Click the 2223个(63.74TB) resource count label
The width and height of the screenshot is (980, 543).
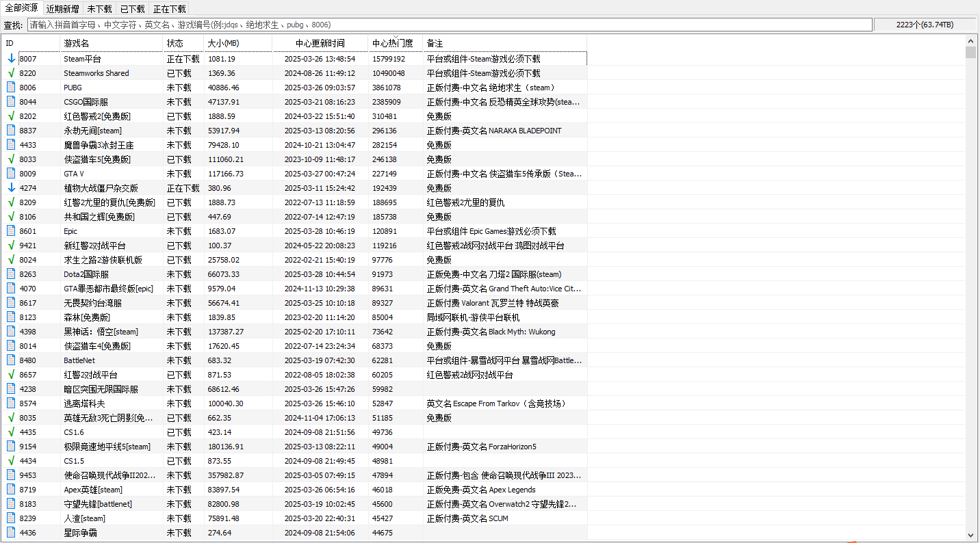click(925, 25)
